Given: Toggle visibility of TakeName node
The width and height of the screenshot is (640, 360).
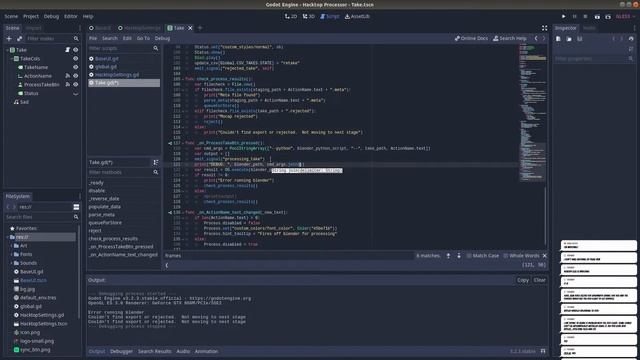Looking at the screenshot, I should click(76, 67).
